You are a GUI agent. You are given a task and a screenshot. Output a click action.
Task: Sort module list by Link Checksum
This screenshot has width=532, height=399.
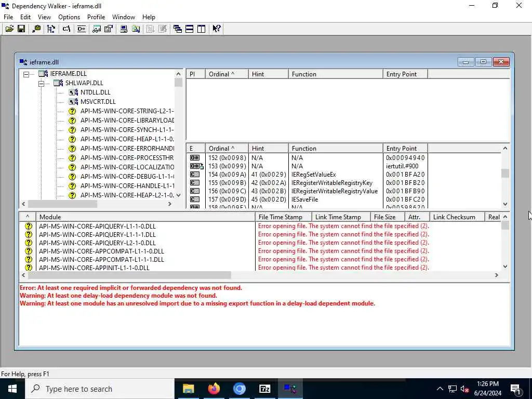[457, 217]
